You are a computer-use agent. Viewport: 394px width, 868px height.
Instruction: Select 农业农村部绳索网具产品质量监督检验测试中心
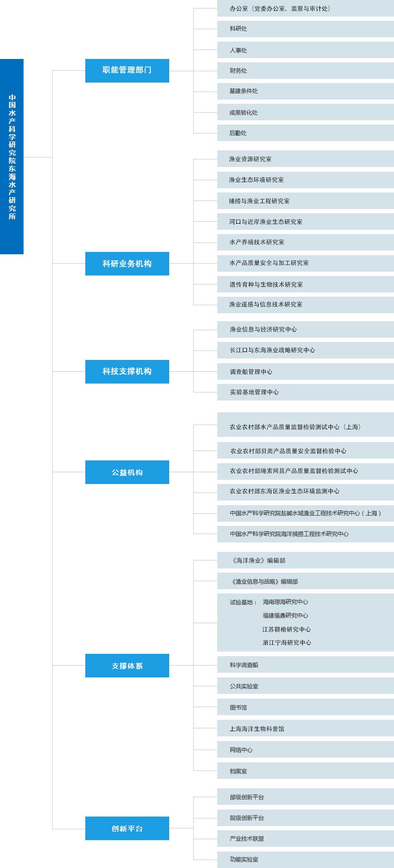pos(305,471)
